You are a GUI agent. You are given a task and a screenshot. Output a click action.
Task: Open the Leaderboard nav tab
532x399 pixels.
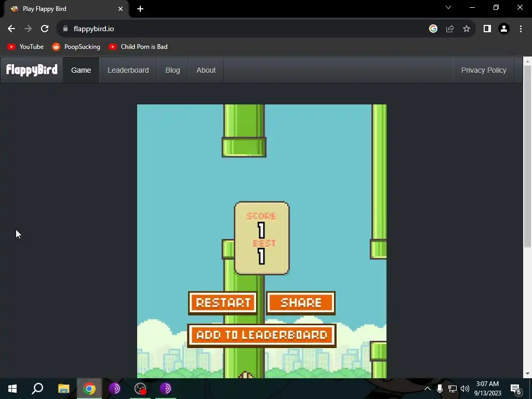[x=128, y=70]
